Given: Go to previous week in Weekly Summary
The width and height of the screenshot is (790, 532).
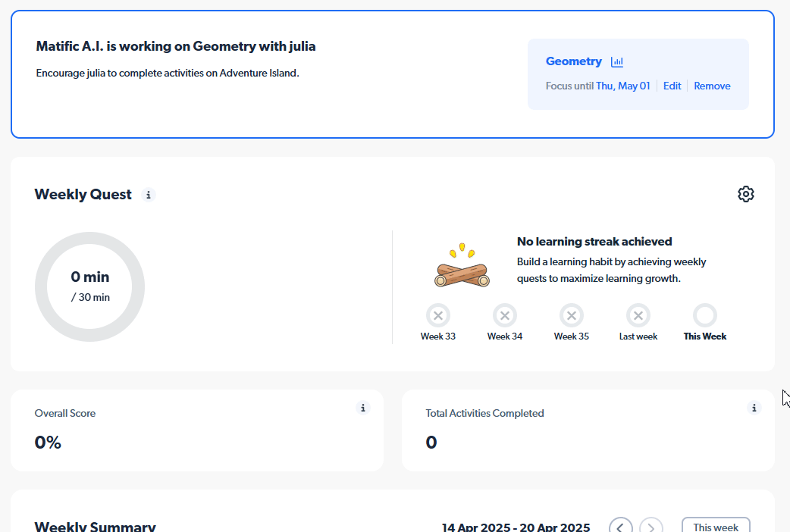Looking at the screenshot, I should [x=621, y=527].
